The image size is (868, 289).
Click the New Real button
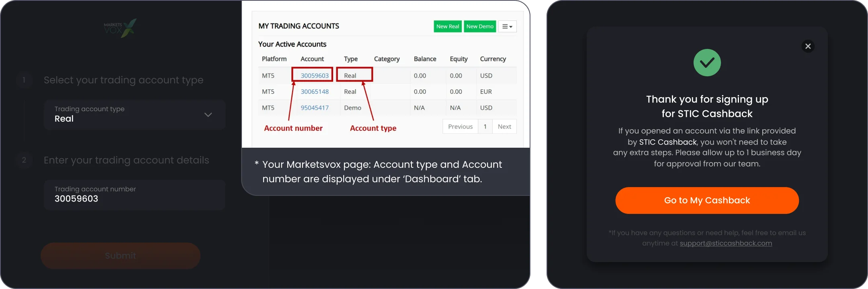point(448,26)
